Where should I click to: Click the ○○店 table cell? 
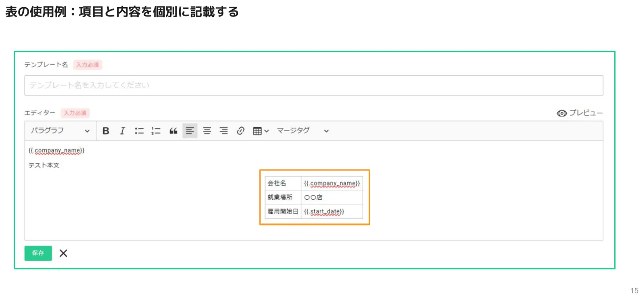coord(332,197)
